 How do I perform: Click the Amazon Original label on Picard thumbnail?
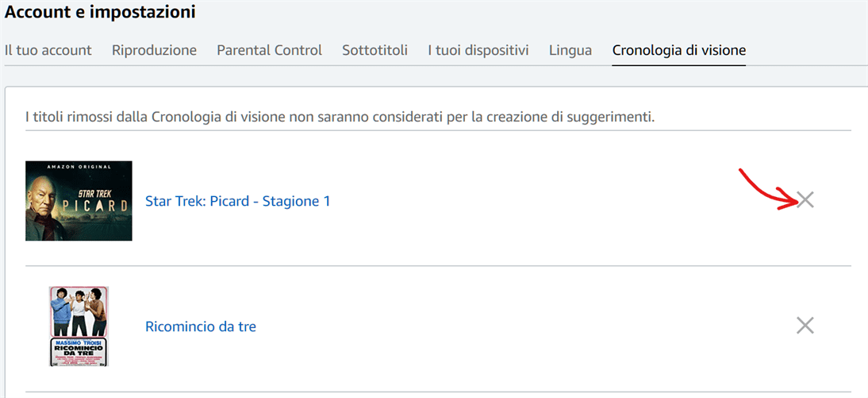pyautogui.click(x=79, y=165)
